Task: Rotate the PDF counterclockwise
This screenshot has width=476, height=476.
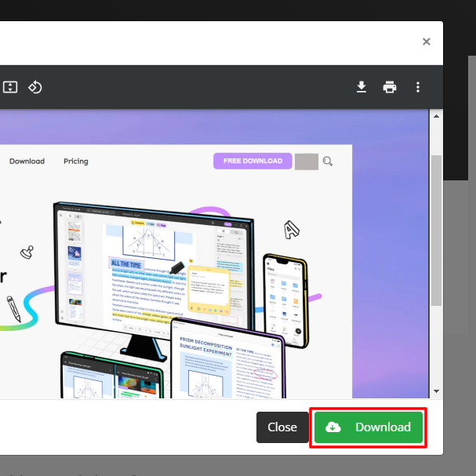Action: click(35, 87)
